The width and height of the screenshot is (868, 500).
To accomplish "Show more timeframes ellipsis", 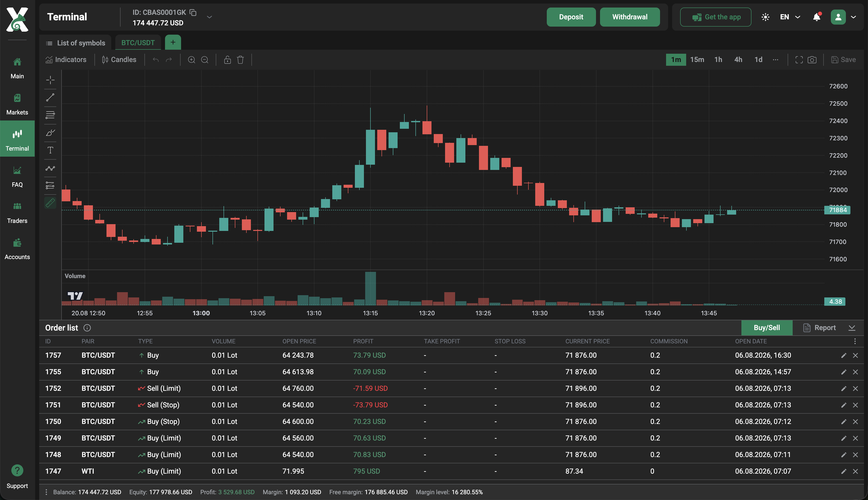I will (x=776, y=60).
